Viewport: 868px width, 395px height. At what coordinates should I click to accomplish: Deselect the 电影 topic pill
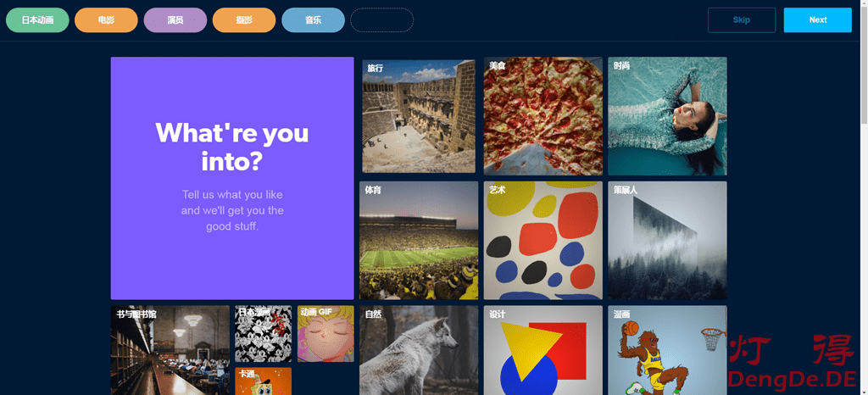pyautogui.click(x=106, y=19)
